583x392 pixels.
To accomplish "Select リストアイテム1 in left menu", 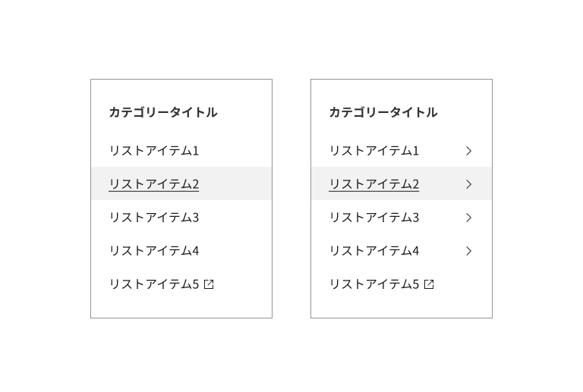I will pos(153,151).
